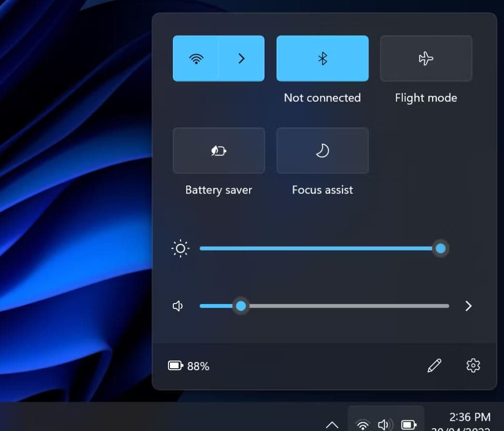Open battery settings showing 88%
This screenshot has height=431, width=504.
189,366
